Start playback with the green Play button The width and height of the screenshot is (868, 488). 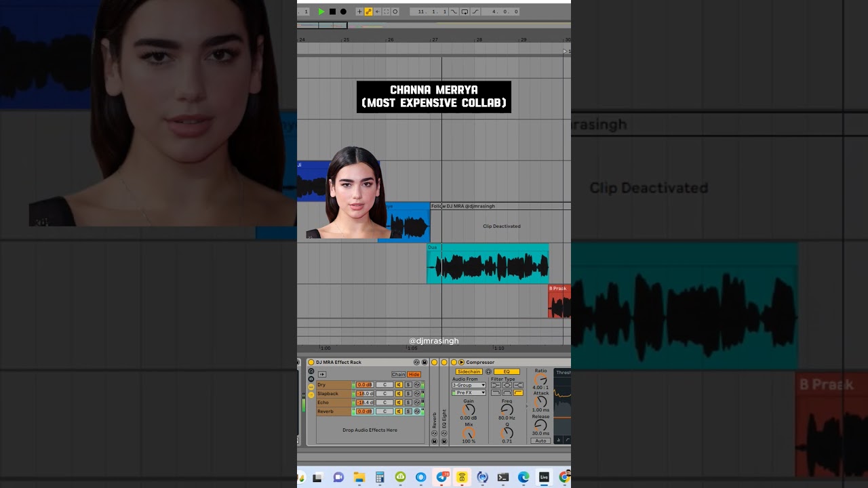321,12
